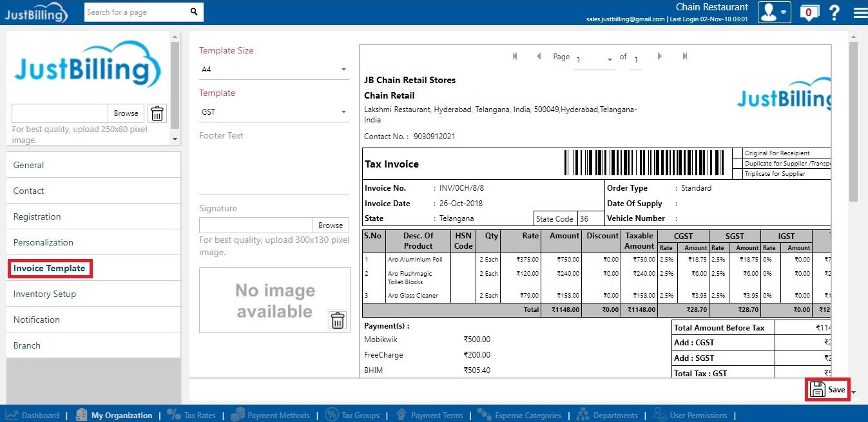868x422 pixels.
Task: Switch to the User Permissions tab
Action: [x=690, y=415]
